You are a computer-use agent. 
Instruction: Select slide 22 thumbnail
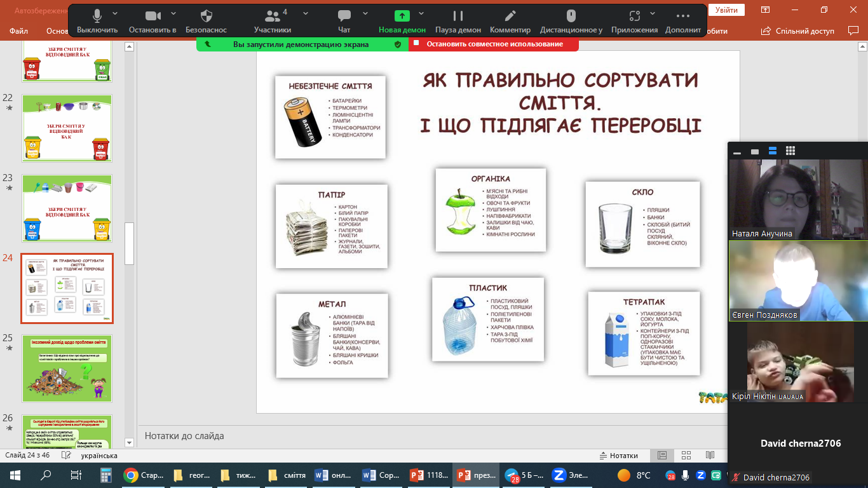click(67, 128)
